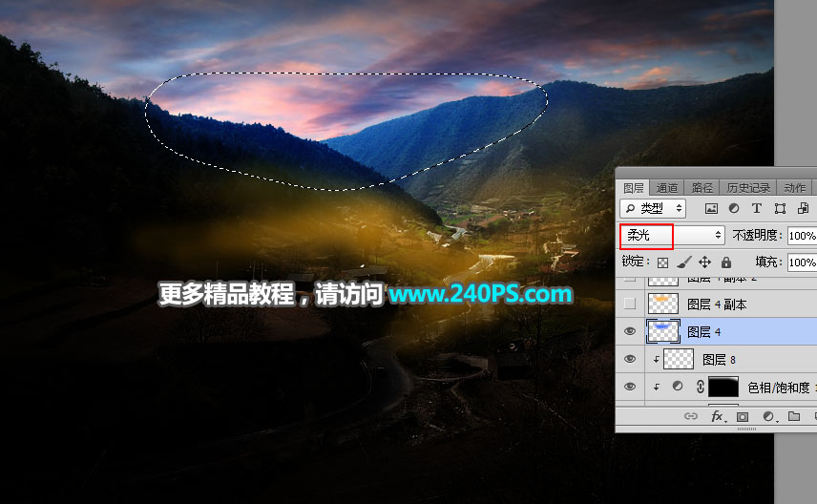Select layer name 图层 4

[704, 332]
